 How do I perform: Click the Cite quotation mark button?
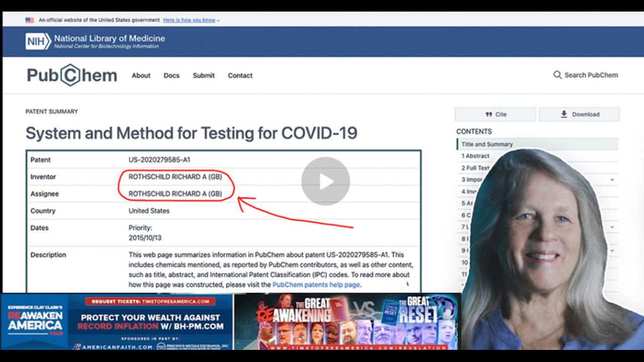point(489,115)
